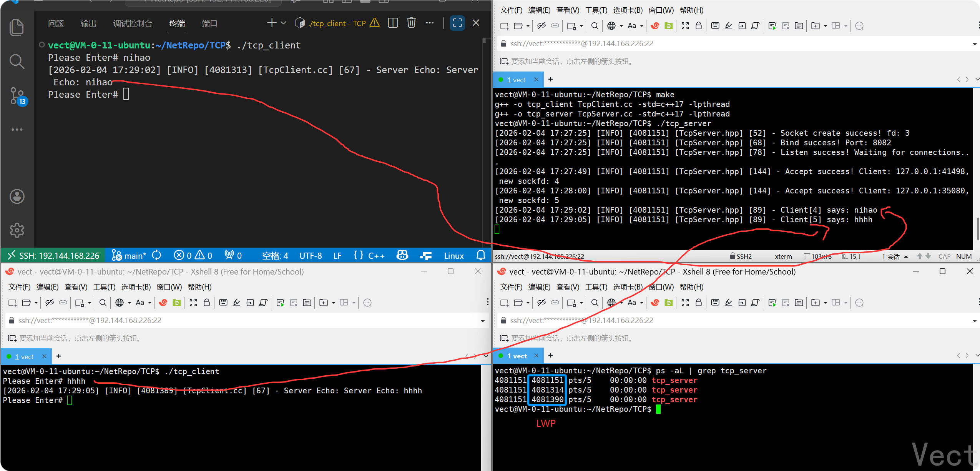Open the Explorer files icon in the activity bar
Screen dimensions: 980x471
coord(17,27)
